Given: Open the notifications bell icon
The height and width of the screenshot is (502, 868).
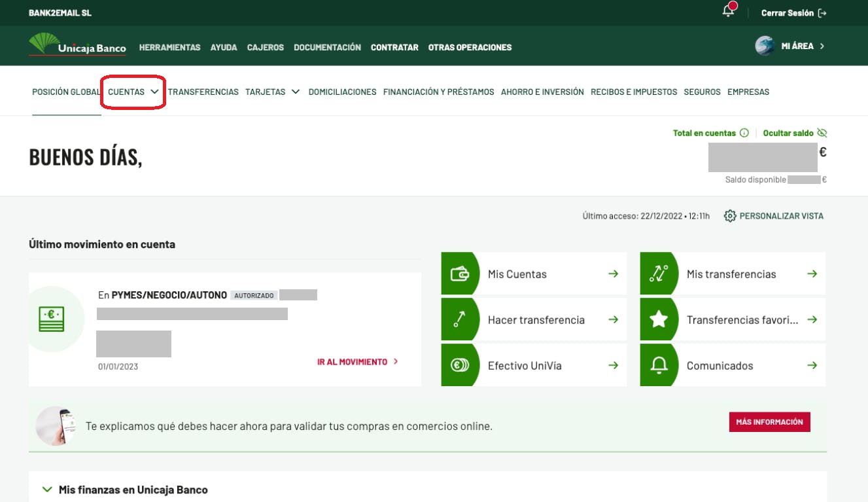Looking at the screenshot, I should pyautogui.click(x=729, y=10).
